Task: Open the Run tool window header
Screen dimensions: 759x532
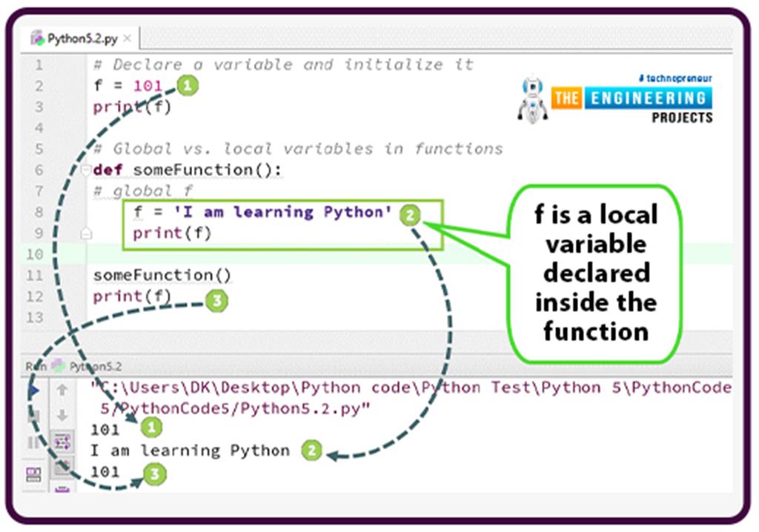Action: (x=33, y=365)
